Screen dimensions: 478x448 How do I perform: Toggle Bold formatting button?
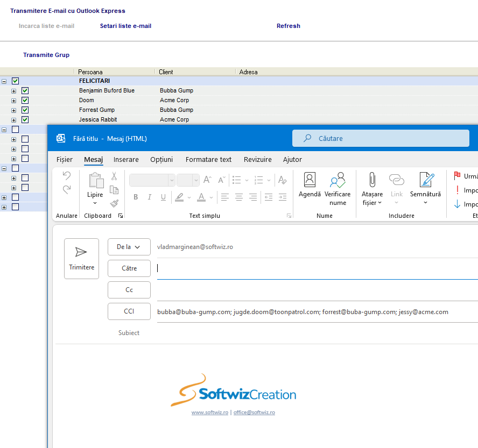pos(136,197)
